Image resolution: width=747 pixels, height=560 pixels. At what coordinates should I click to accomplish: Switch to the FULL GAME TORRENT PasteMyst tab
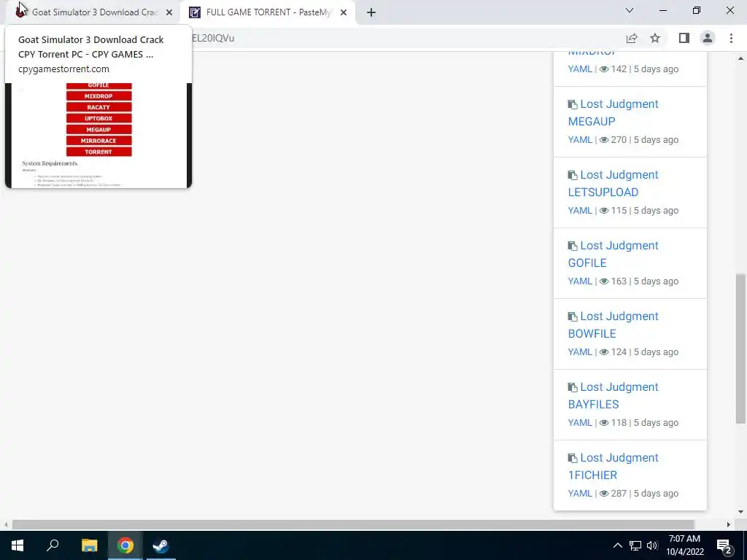(x=268, y=12)
